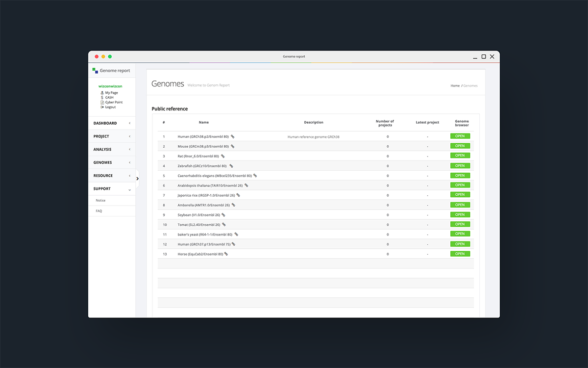Image resolution: width=588 pixels, height=368 pixels.
Task: Open genome browser for Zebrafish
Action: click(460, 165)
